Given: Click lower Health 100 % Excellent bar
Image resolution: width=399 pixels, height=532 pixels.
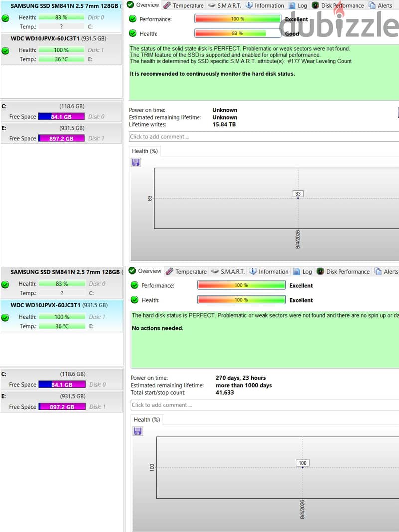Looking at the screenshot, I should point(241,300).
